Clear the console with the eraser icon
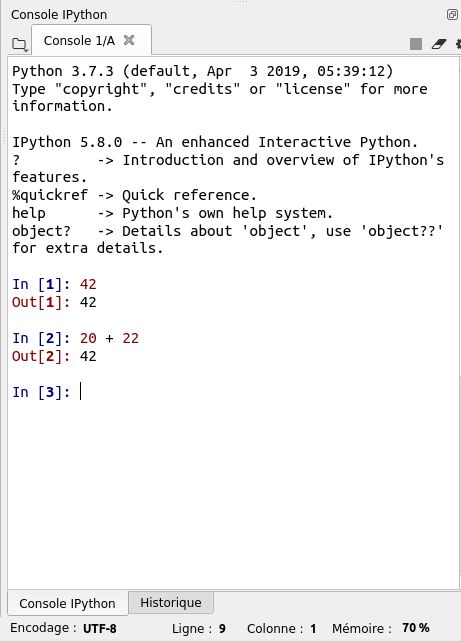The height and width of the screenshot is (642, 461). tap(439, 44)
